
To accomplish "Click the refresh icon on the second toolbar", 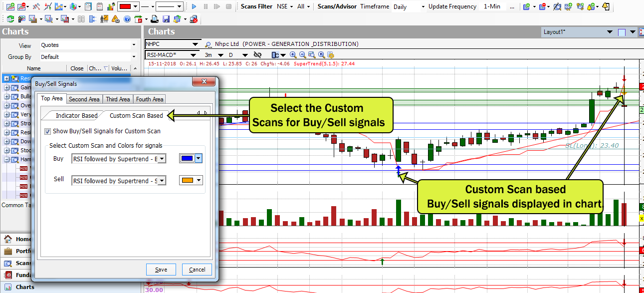I will [10, 18].
